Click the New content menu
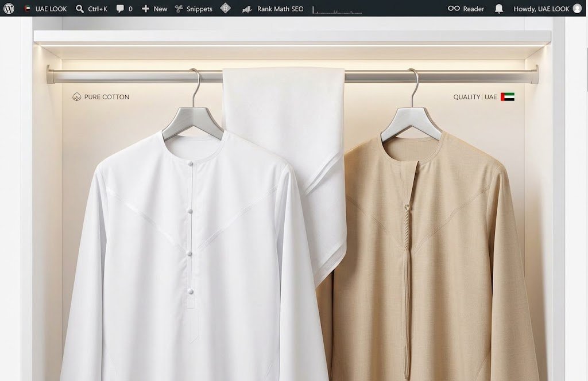588x381 pixels. point(154,9)
